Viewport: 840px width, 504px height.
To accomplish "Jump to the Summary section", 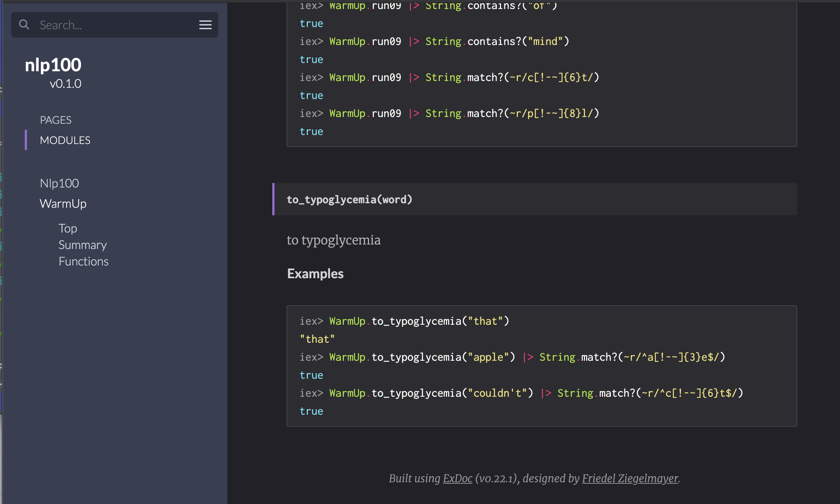I will pos(82,245).
